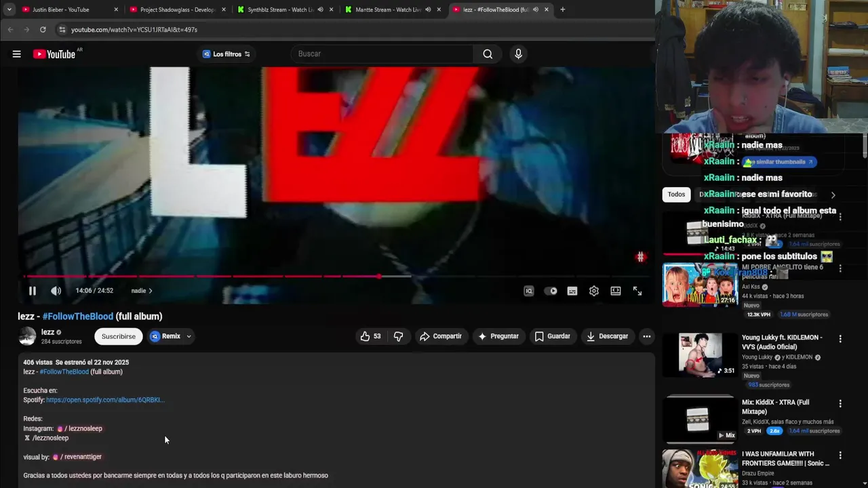Open Instagram lezznosleep link

(x=80, y=428)
